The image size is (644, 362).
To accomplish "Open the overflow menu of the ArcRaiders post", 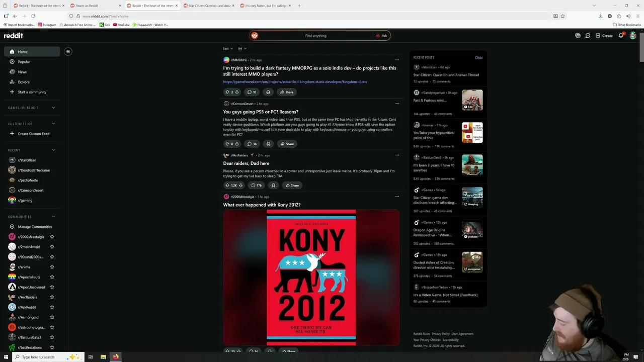I will click(397, 155).
